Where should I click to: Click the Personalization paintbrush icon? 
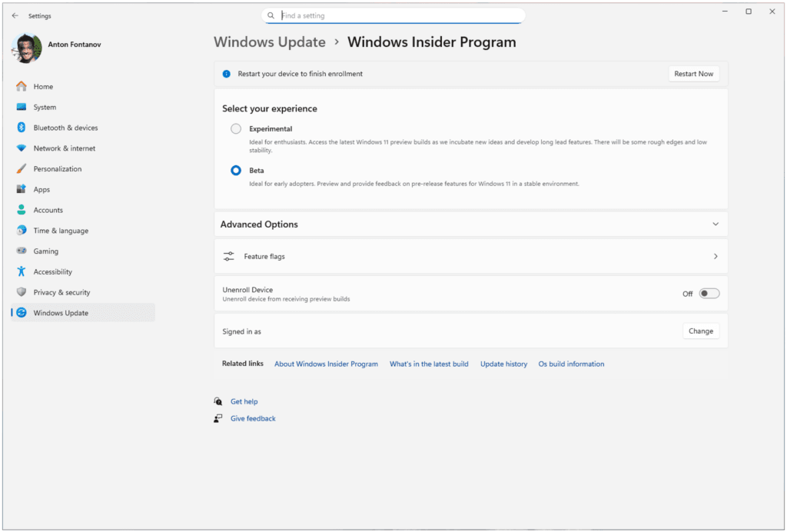point(22,169)
